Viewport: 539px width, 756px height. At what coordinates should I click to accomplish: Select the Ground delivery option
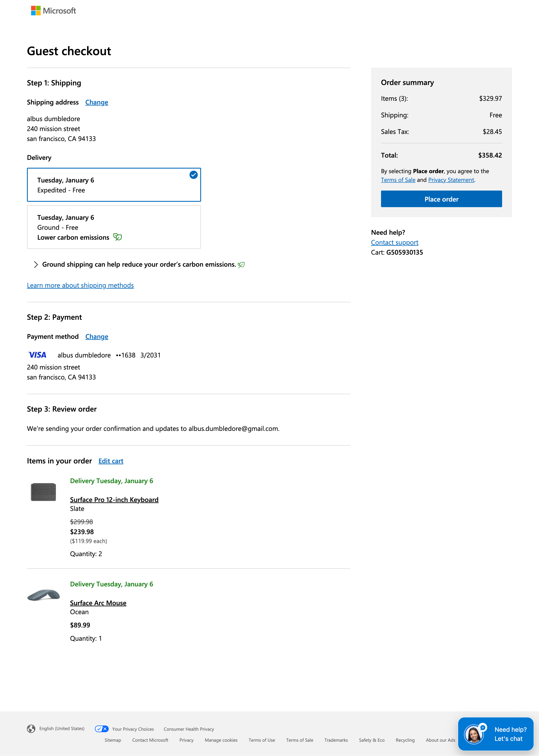pyautogui.click(x=114, y=227)
